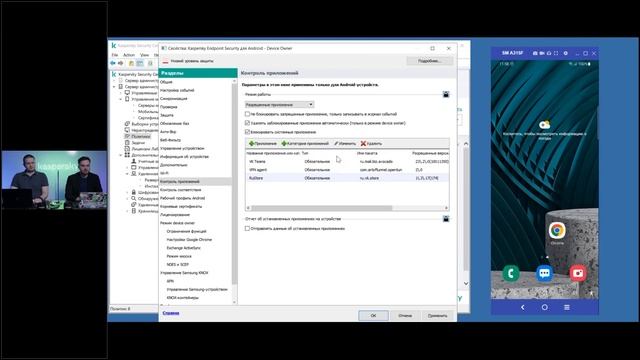The image size is (640, 360).
Task: Open the Action menu in Security Center
Action: point(129,55)
